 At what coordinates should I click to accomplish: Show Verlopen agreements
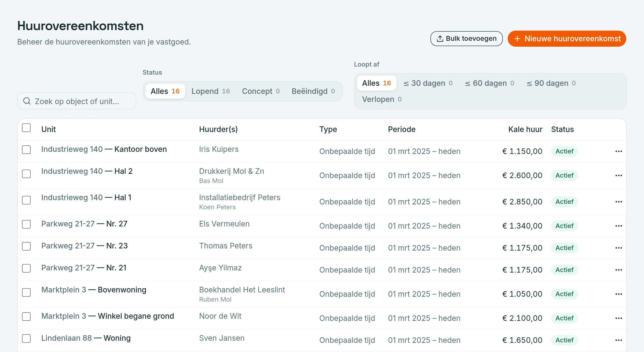coord(382,99)
